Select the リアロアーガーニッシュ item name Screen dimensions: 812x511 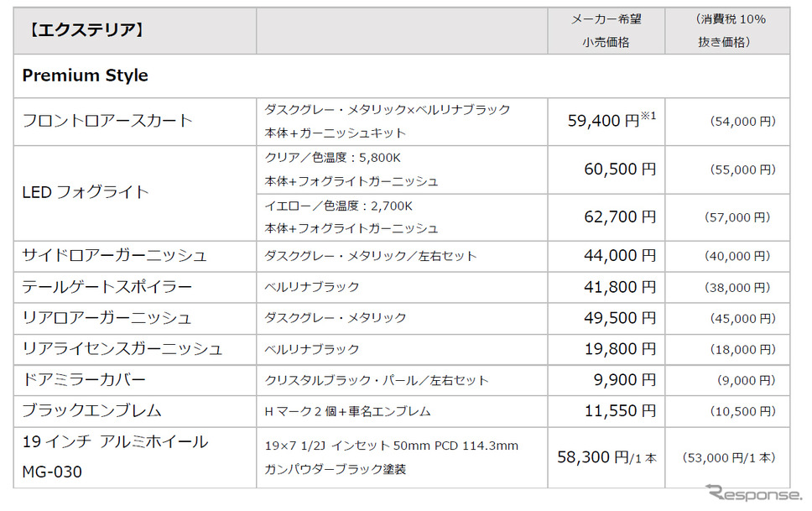(107, 318)
